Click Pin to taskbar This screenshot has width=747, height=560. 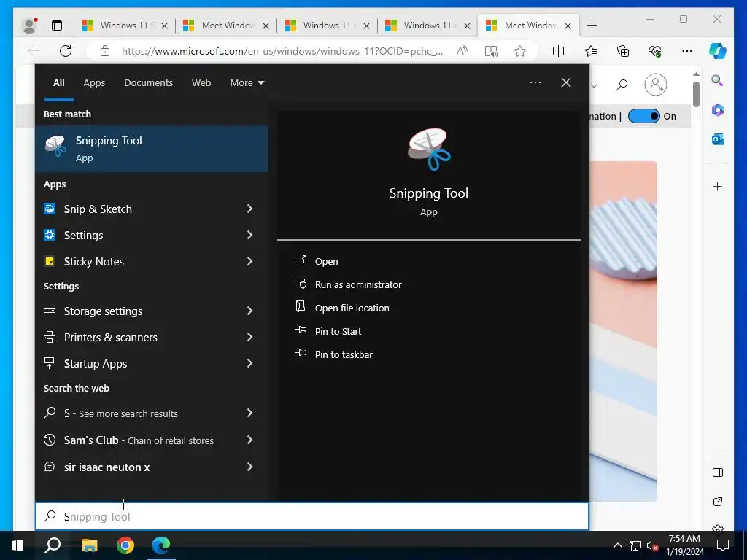tap(344, 354)
